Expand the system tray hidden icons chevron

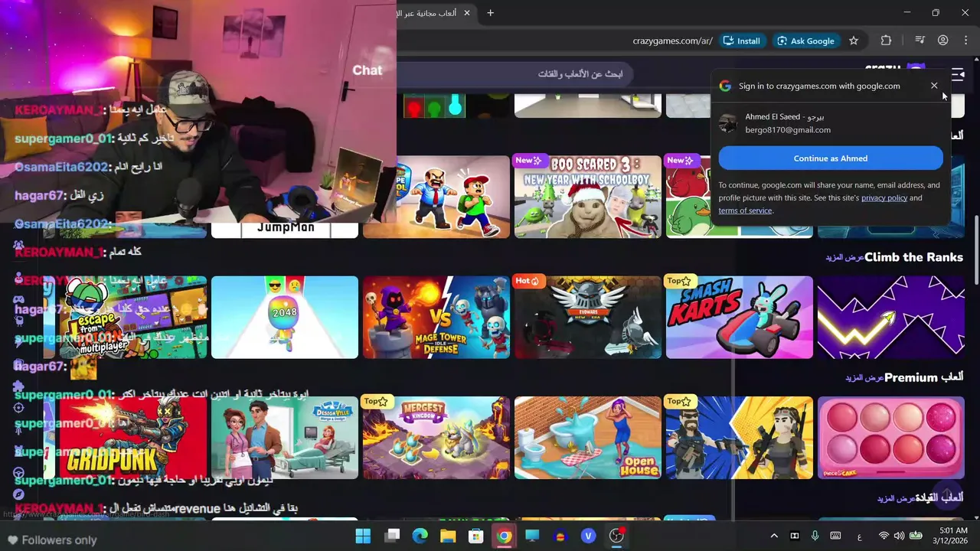[x=774, y=536]
